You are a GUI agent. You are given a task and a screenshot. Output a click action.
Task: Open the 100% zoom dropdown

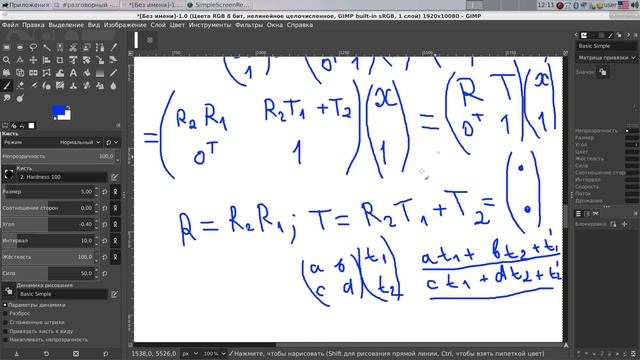[214, 353]
